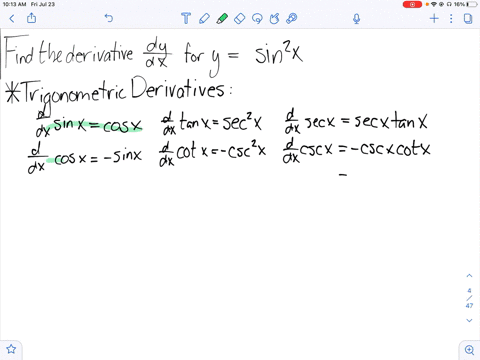Start audio recording with microphone

[x=357, y=19]
